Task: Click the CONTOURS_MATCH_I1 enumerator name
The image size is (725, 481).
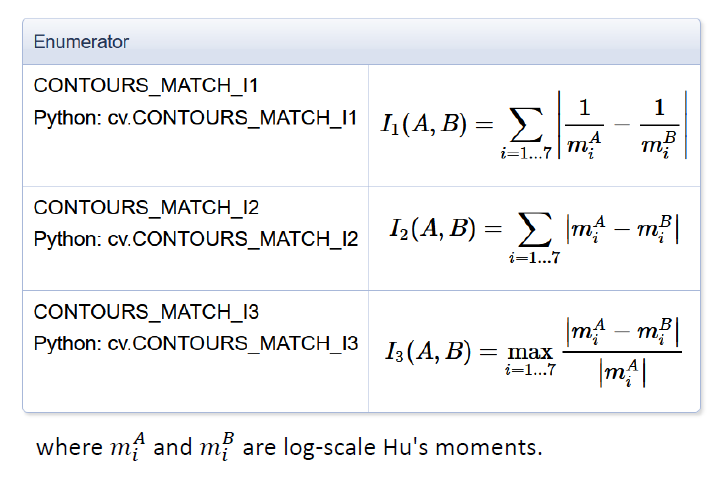Action: click(147, 88)
